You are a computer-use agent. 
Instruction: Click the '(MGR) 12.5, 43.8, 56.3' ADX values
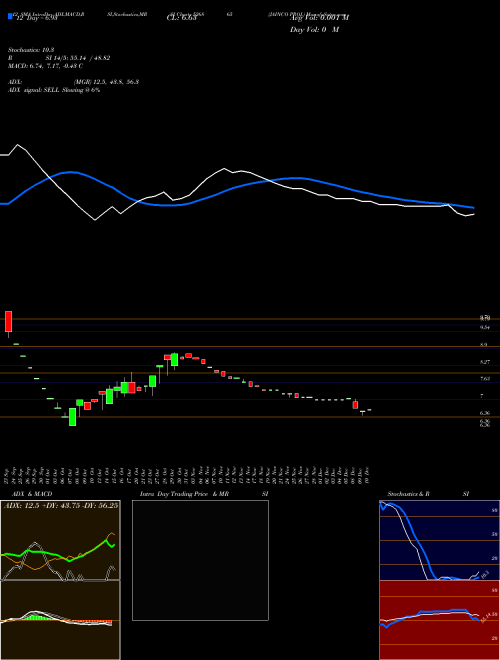106,82
